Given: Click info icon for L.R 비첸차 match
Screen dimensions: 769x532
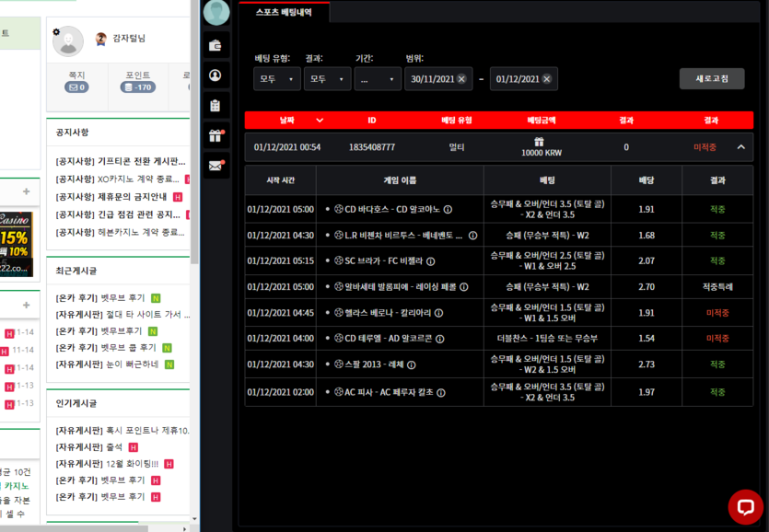Looking at the screenshot, I should click(x=472, y=236).
